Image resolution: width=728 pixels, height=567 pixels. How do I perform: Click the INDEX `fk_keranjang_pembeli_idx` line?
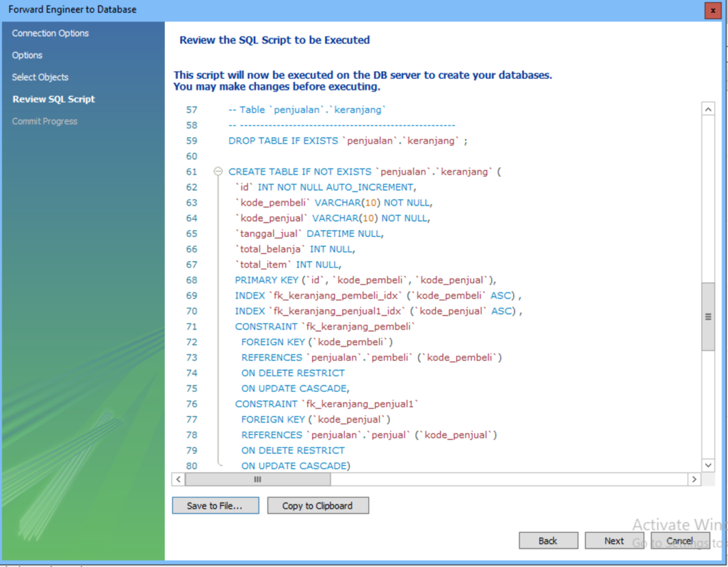pos(378,295)
